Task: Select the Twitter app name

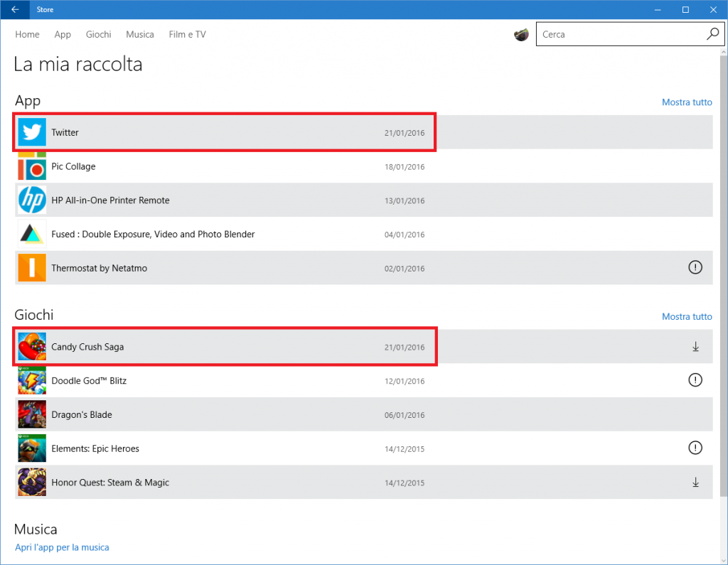Action: pos(65,132)
